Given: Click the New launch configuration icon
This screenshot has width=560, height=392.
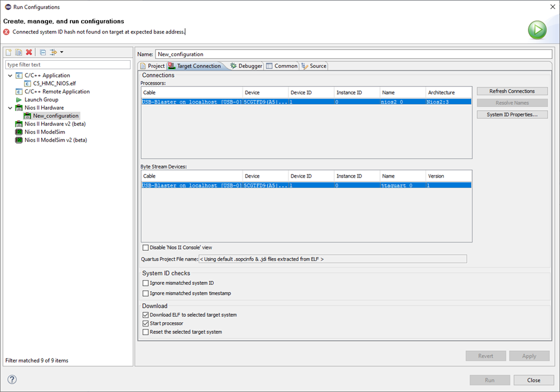Looking at the screenshot, I should click(x=8, y=52).
